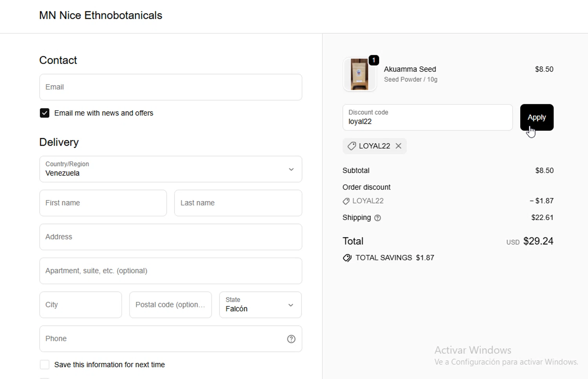Click the TOTAL SAVINGS $1.87 text
Viewport: 588px width, 379px height.
(x=395, y=258)
